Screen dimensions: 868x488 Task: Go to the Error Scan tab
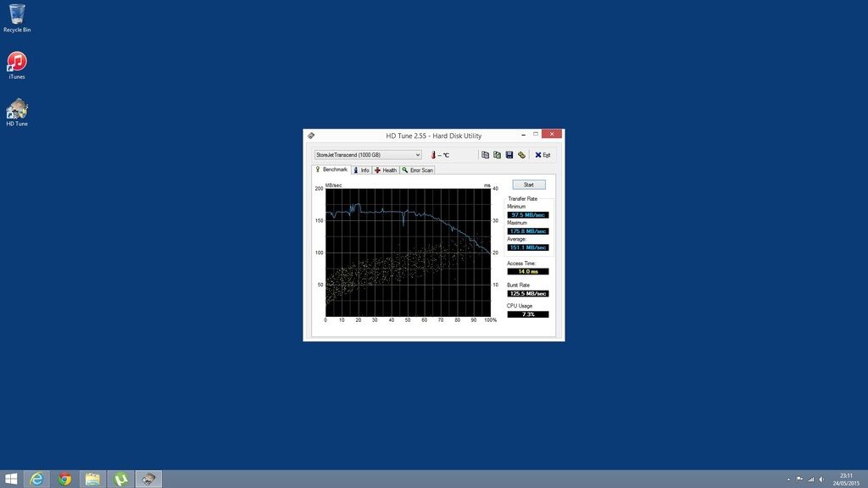coord(418,170)
